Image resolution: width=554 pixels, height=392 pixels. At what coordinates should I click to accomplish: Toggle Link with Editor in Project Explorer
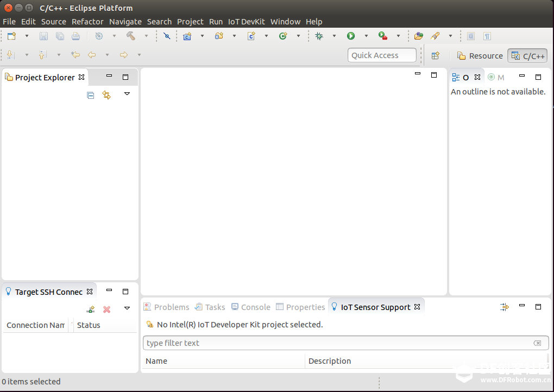pyautogui.click(x=106, y=95)
